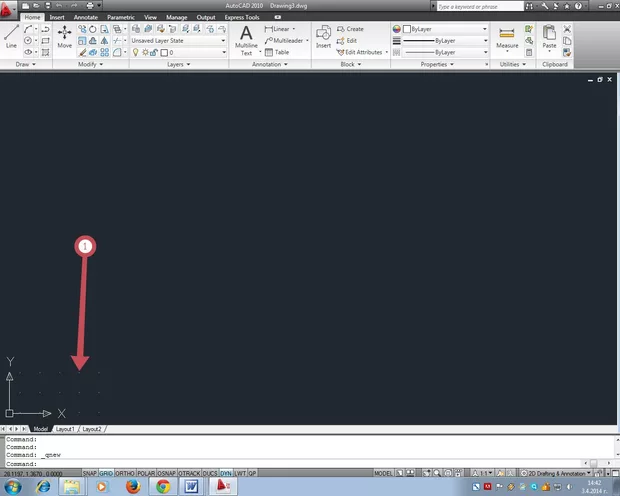The image size is (620, 496).
Task: Toggle ORTHO mode in status bar
Action: (x=125, y=473)
